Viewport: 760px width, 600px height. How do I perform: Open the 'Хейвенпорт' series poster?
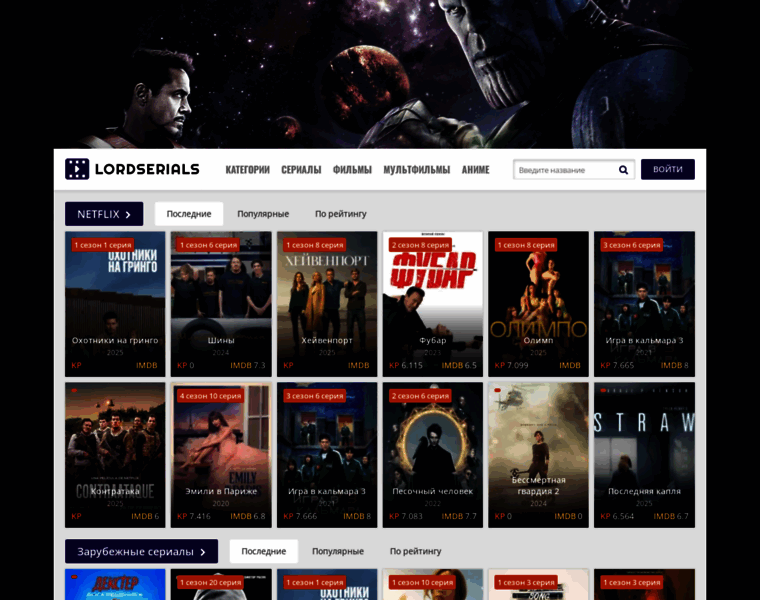point(327,304)
